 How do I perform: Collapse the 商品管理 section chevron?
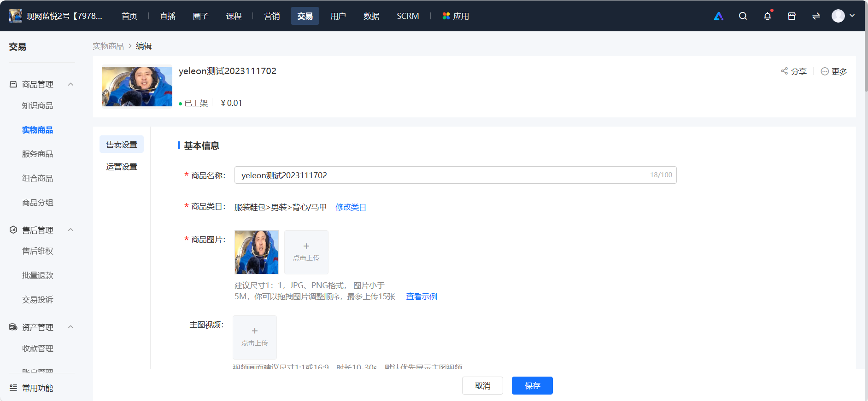pos(70,84)
